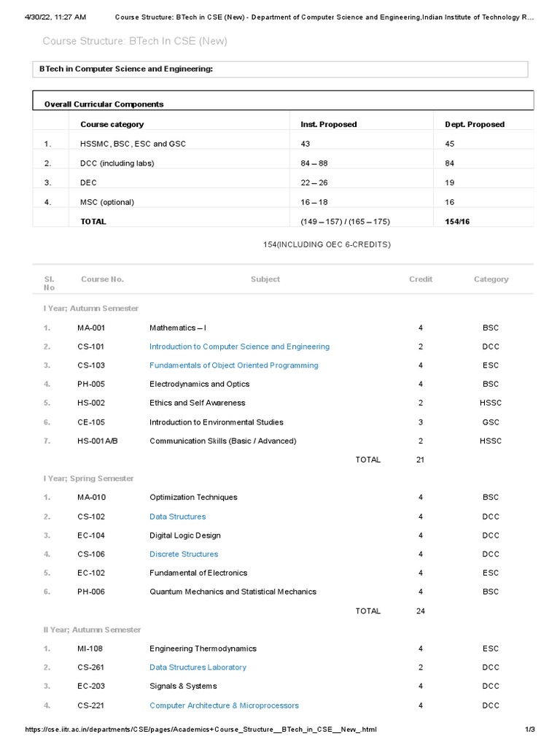Viewport: 560px width, 747px height.
Task: Click the page URL in the footer
Action: (201, 729)
